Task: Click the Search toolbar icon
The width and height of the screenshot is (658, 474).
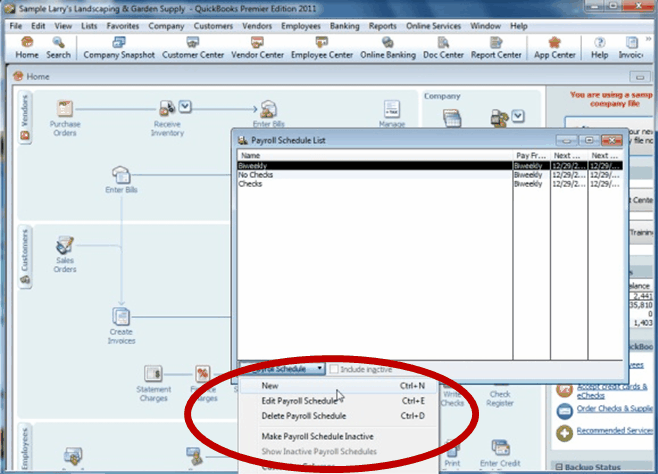Action: pos(58,47)
